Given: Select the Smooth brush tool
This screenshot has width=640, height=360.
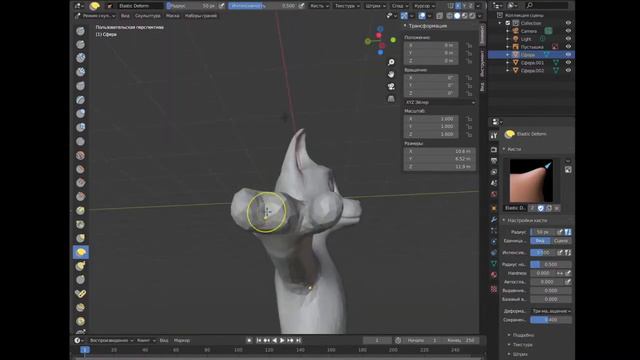Looking at the screenshot, I should (x=80, y=156).
